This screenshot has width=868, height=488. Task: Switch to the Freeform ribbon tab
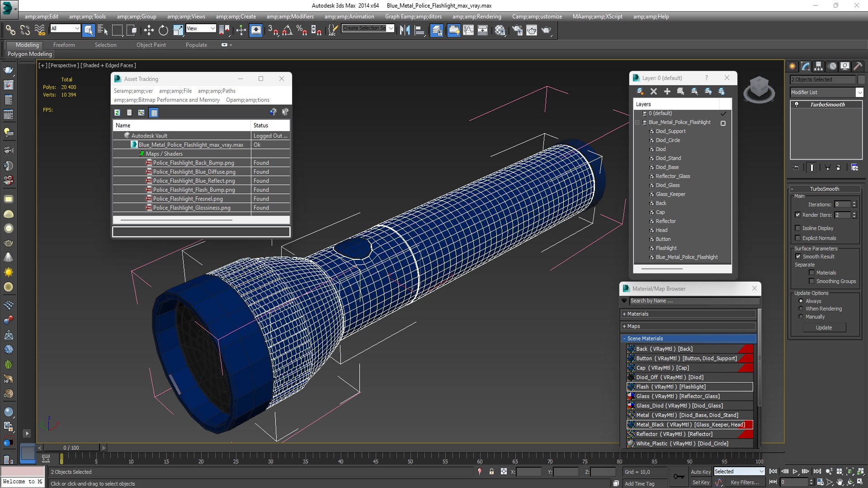coord(64,45)
